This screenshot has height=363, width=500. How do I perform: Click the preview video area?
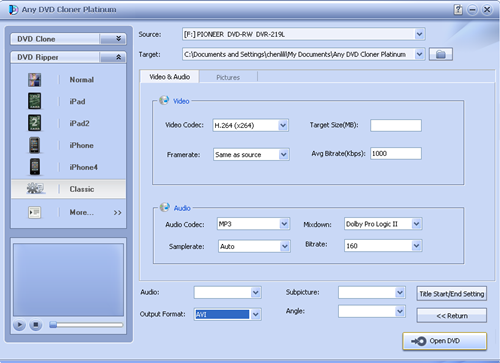coord(68,280)
